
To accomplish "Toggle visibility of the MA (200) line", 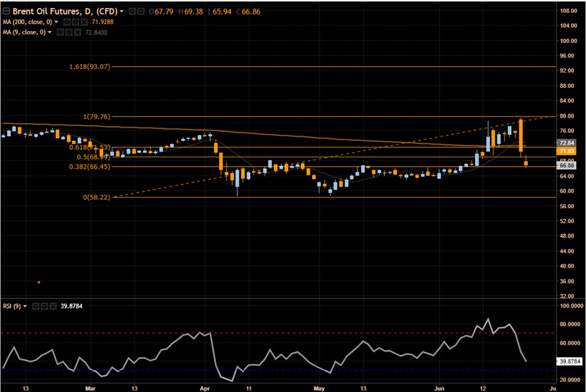I will [67, 22].
